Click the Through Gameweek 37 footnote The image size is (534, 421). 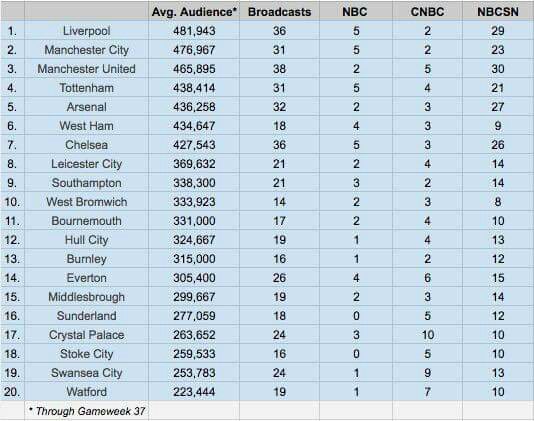pyautogui.click(x=87, y=411)
